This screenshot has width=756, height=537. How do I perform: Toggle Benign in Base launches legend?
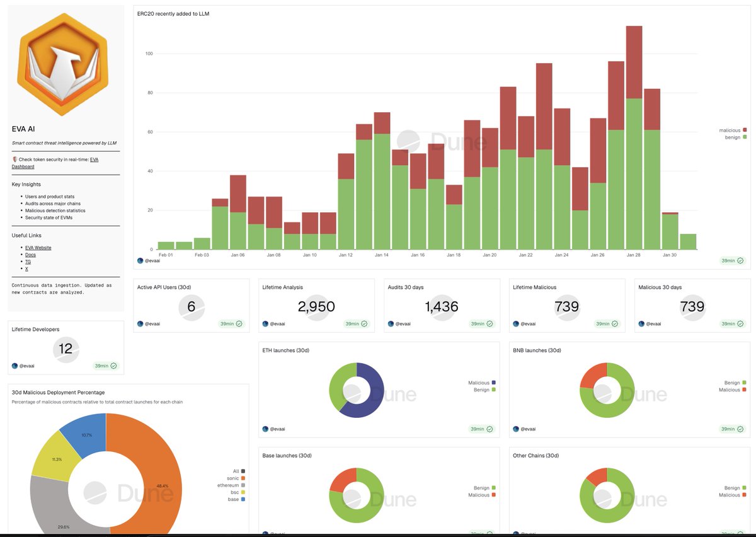coord(484,488)
